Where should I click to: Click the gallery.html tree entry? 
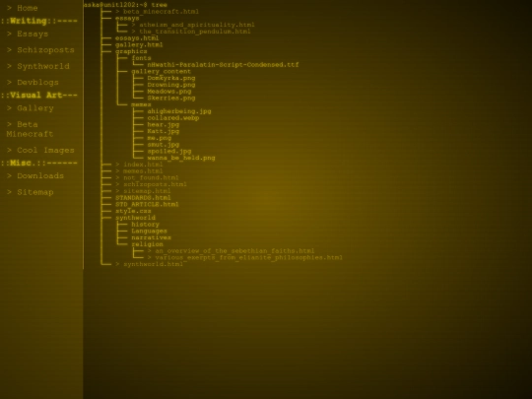tap(139, 44)
